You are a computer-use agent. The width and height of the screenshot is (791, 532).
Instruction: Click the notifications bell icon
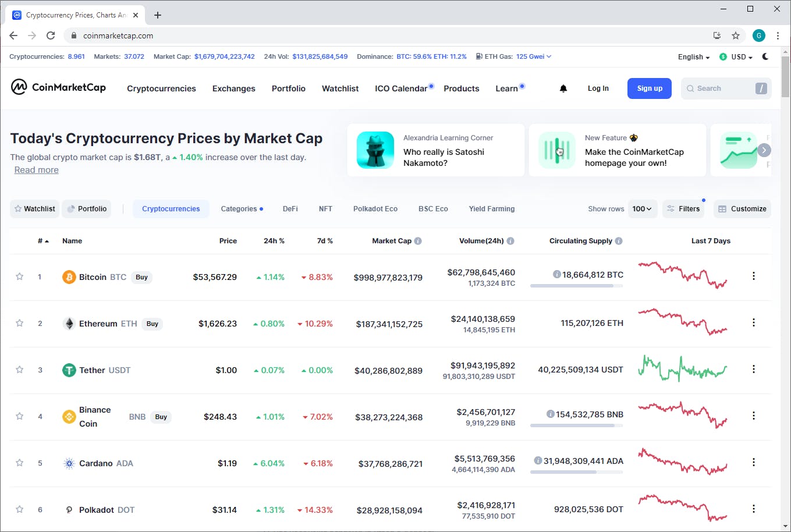(563, 88)
